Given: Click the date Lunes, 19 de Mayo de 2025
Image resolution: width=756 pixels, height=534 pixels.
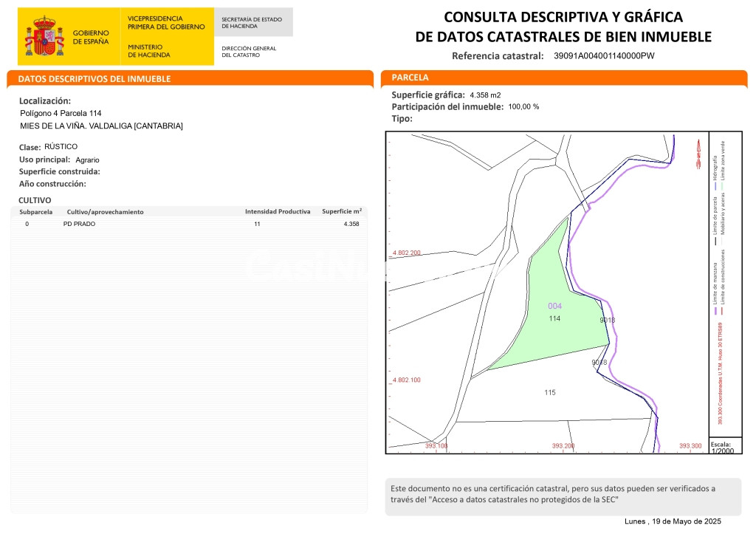Looking at the screenshot, I should coord(672,521).
